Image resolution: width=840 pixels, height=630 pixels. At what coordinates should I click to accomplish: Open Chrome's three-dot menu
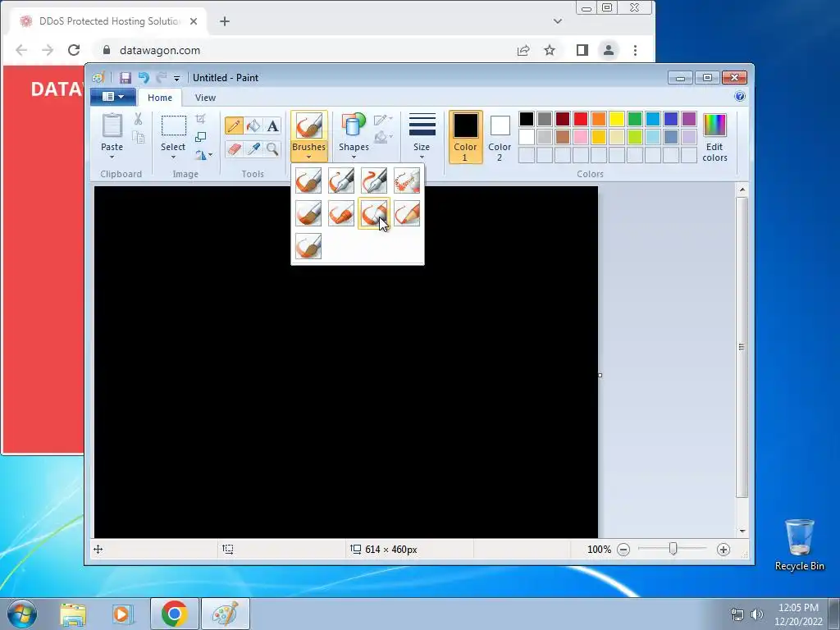click(x=636, y=50)
